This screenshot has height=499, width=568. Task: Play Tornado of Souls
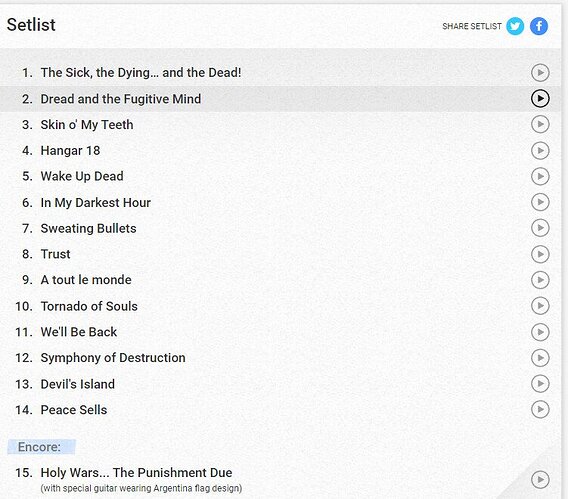point(540,306)
